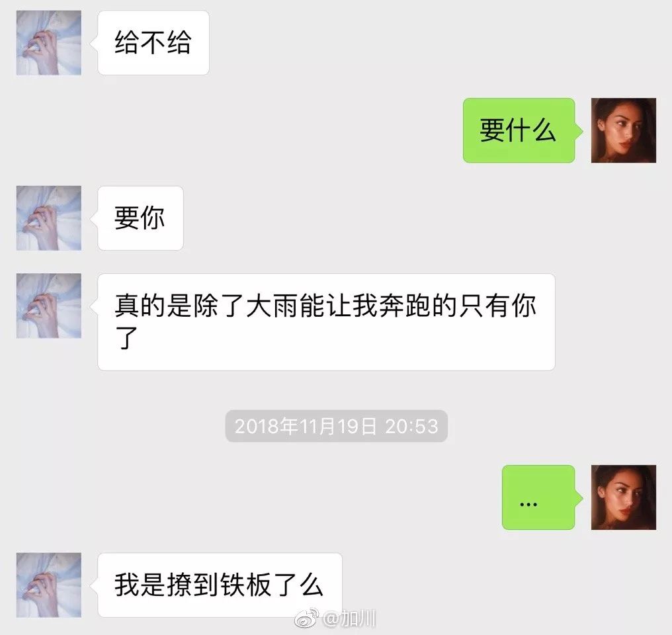
Task: Tap the hand avatar beside 要你
Action: (x=49, y=218)
